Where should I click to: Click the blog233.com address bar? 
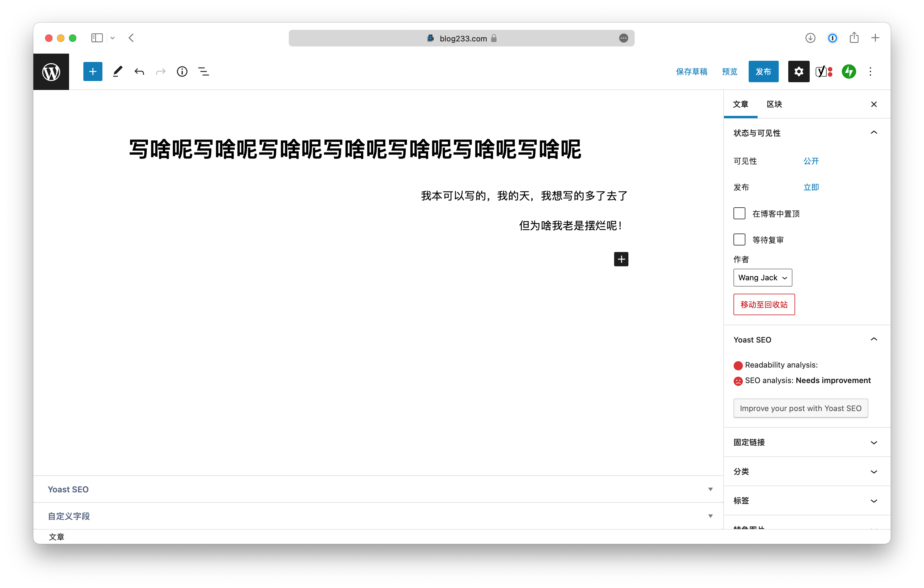[461, 38]
